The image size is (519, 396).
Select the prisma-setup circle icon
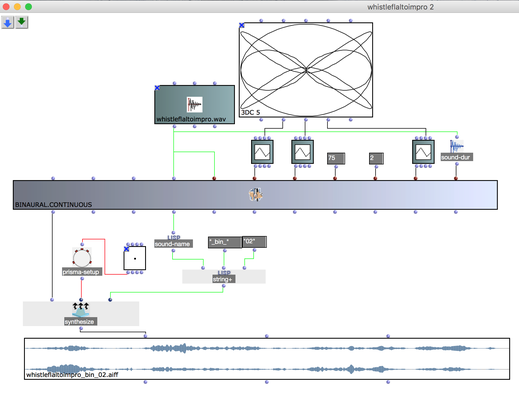tap(82, 258)
